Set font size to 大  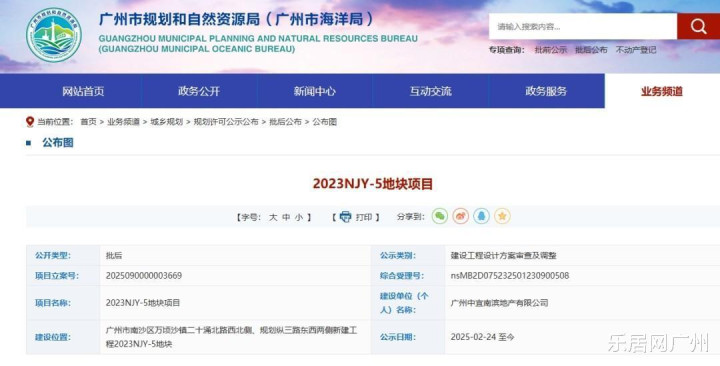point(273,217)
